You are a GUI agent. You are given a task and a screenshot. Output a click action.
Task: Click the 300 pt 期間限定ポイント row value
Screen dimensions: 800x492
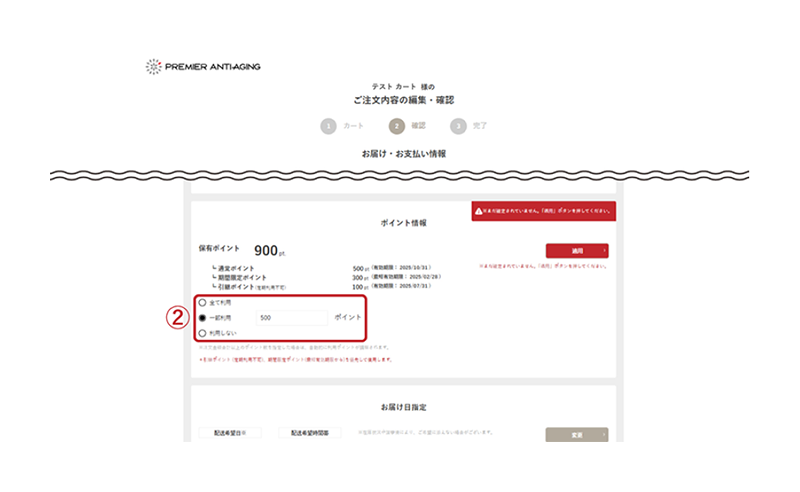click(360, 278)
